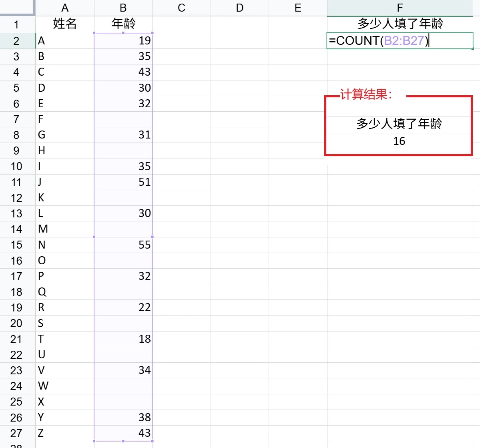Click the name cell T in row 21
Image resolution: width=480 pixels, height=448 pixels.
pyautogui.click(x=65, y=339)
